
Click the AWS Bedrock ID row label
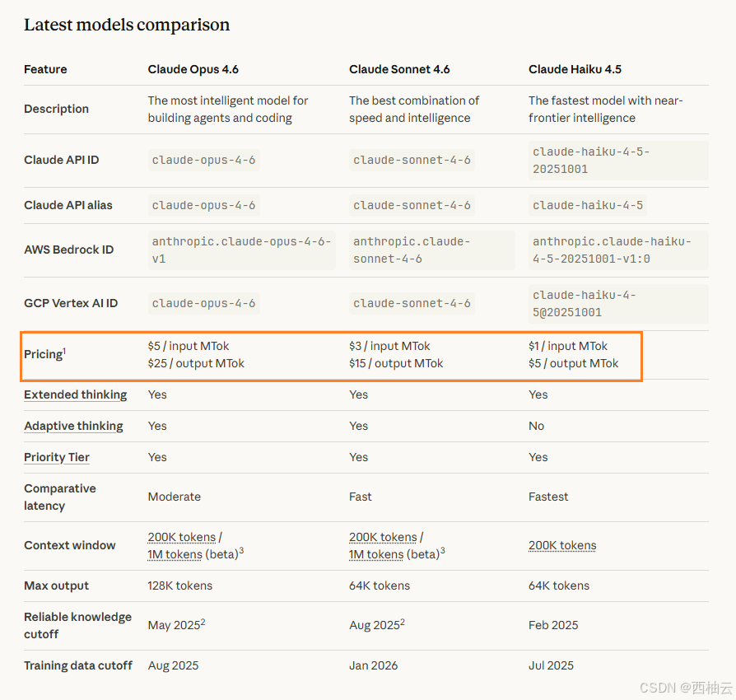[x=69, y=250]
